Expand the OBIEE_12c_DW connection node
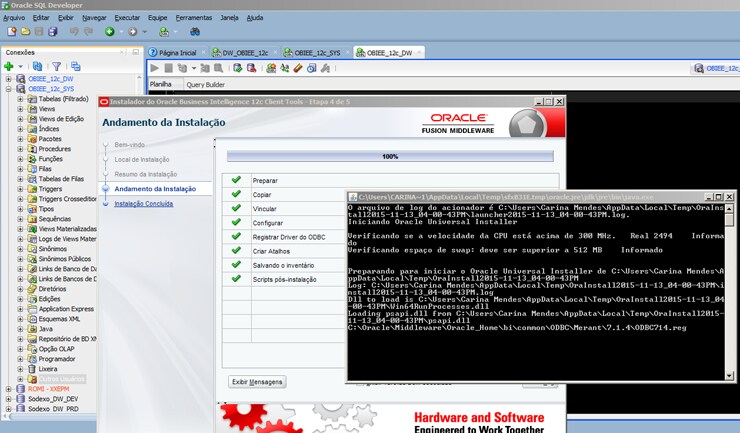The height and width of the screenshot is (433, 740). coord(8,79)
